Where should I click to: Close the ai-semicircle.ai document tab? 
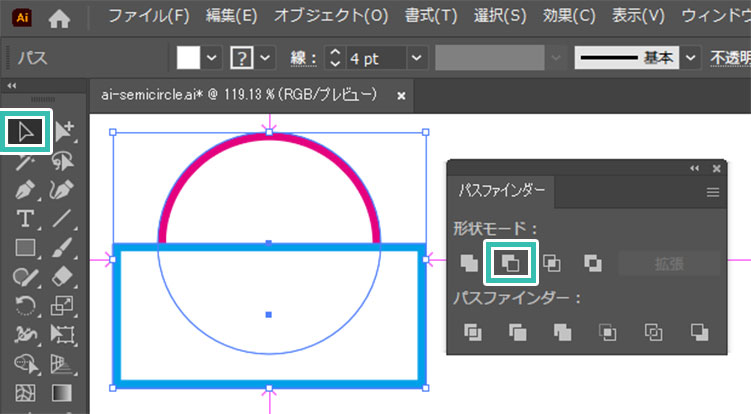401,96
